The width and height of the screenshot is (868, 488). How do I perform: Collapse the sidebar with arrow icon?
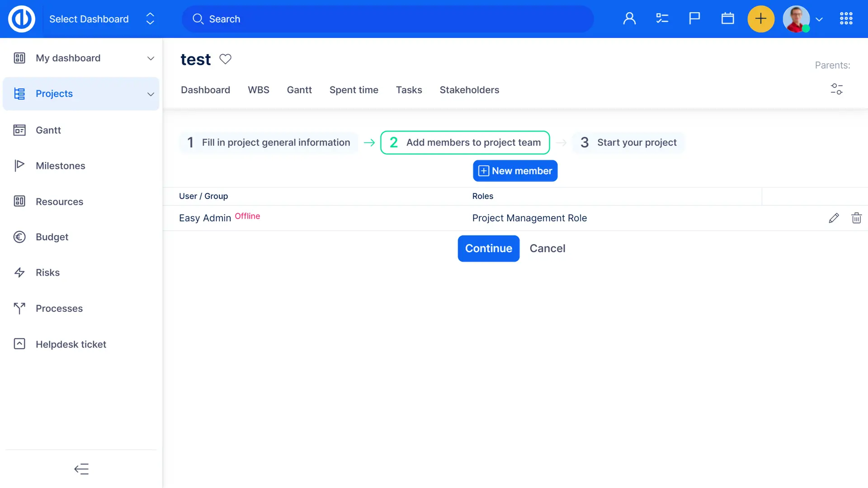tap(81, 469)
